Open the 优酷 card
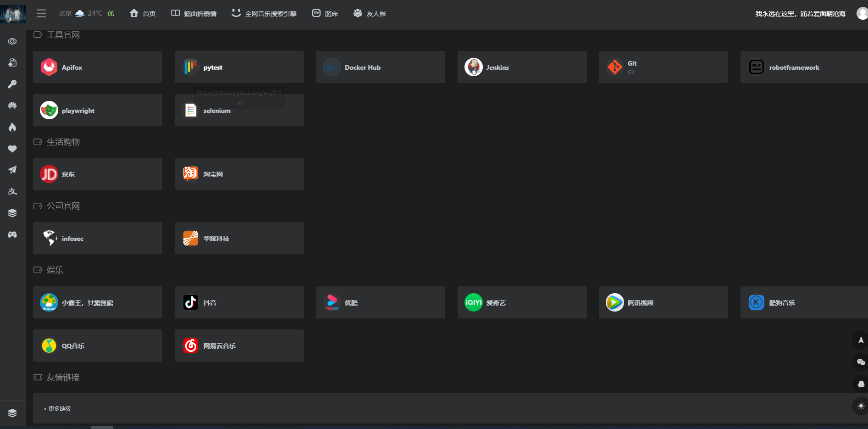This screenshot has height=429, width=868. tap(381, 302)
